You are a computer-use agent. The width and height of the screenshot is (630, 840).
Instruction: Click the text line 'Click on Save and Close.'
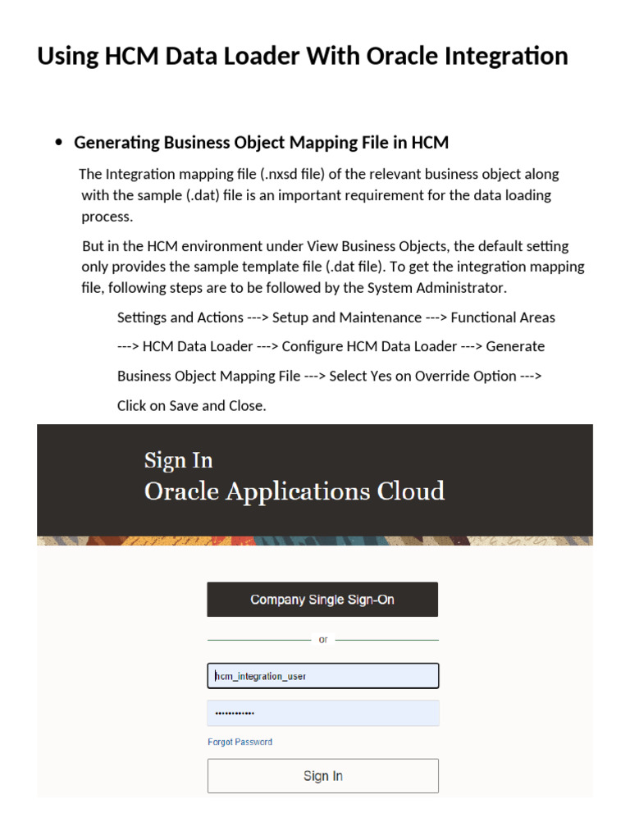[x=192, y=405]
